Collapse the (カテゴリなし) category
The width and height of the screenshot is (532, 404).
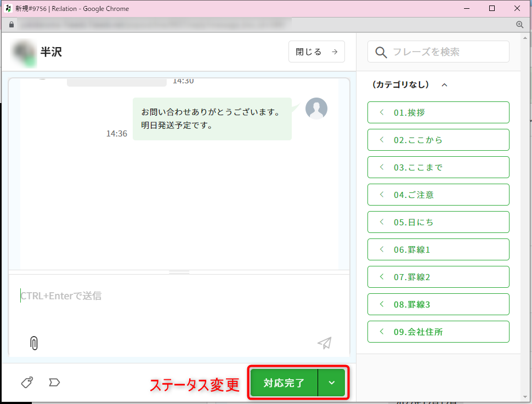click(444, 85)
